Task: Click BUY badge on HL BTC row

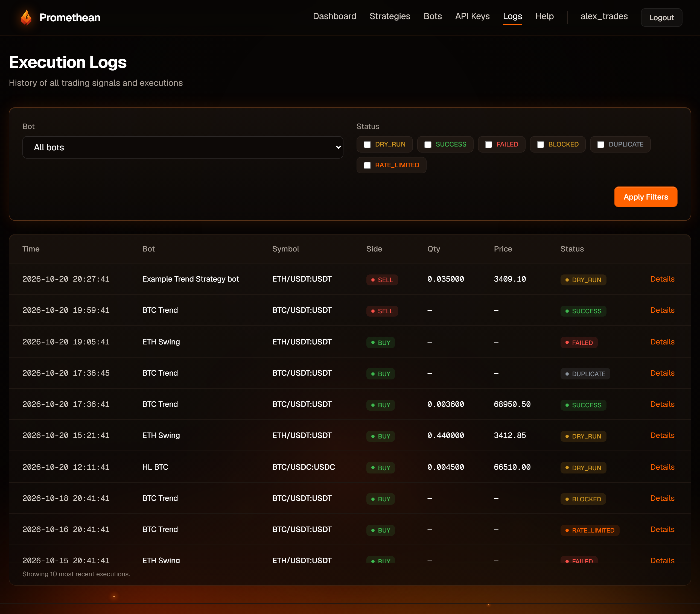Action: (x=380, y=468)
